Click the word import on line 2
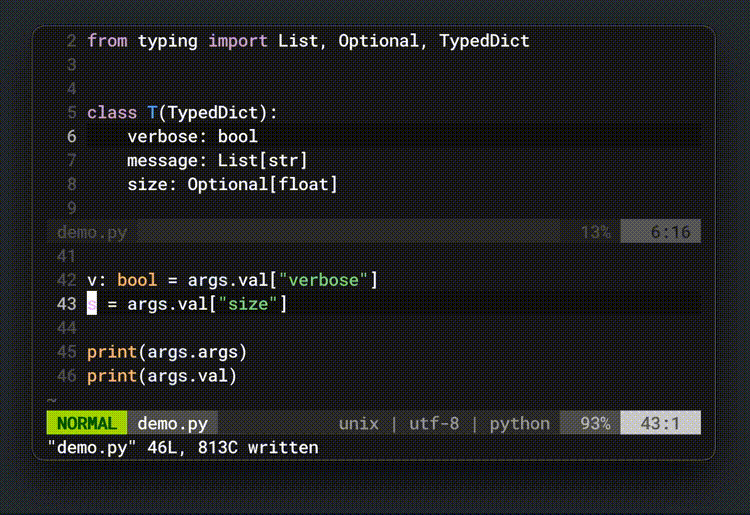This screenshot has width=750, height=515. (x=237, y=41)
